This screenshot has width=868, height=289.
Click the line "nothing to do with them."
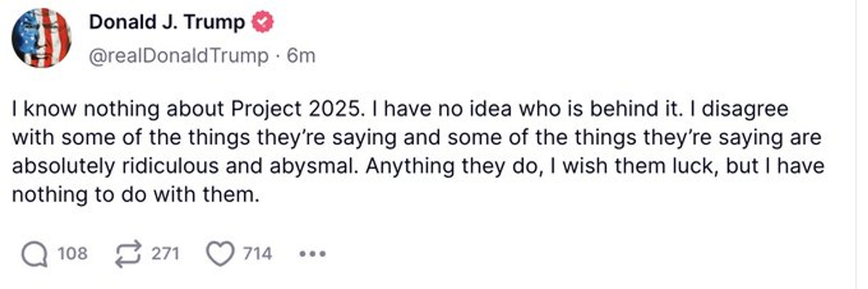136,195
